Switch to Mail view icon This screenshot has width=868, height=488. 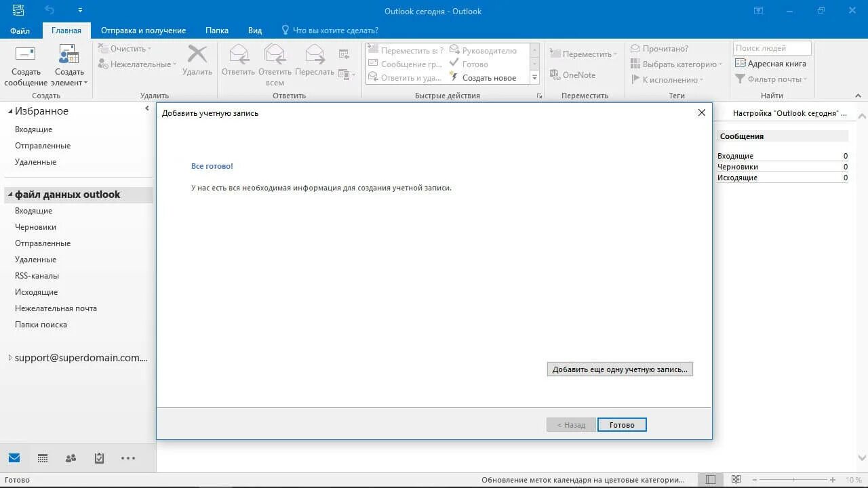point(14,458)
